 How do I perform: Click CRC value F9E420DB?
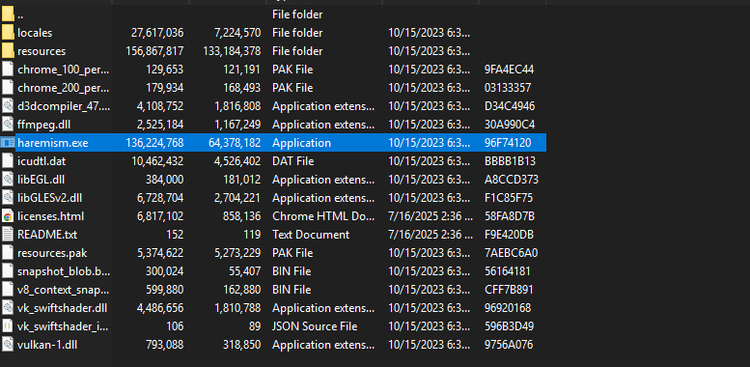tap(509, 234)
